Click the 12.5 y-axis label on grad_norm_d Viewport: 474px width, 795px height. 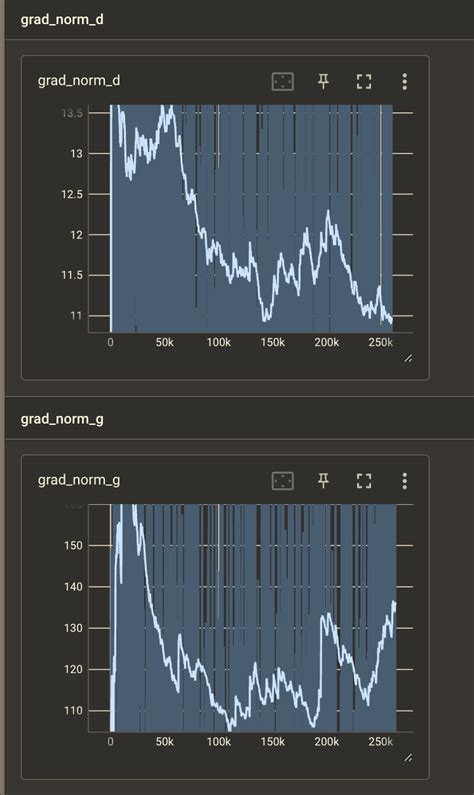(x=71, y=194)
